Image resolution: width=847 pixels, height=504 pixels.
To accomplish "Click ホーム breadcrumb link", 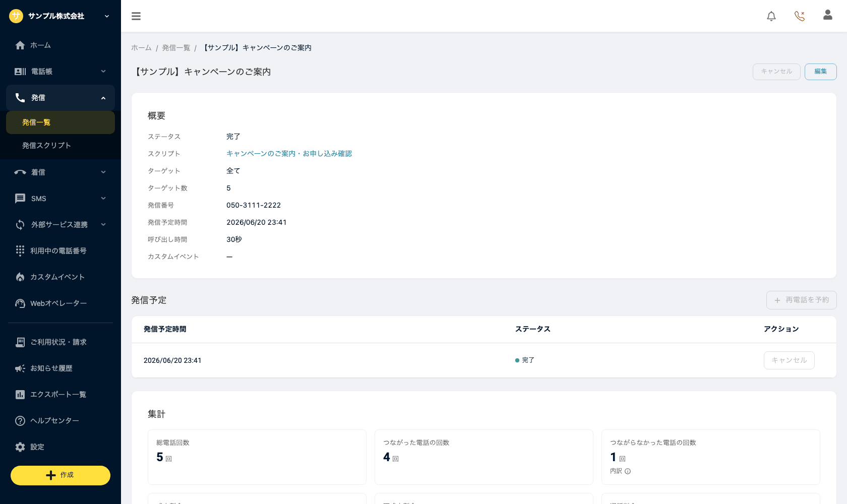I will pos(141,48).
